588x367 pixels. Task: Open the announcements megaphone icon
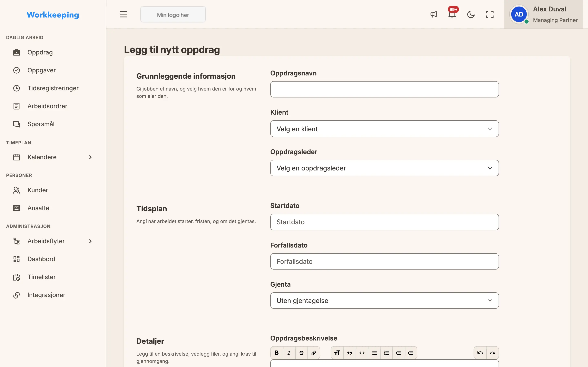click(x=434, y=14)
